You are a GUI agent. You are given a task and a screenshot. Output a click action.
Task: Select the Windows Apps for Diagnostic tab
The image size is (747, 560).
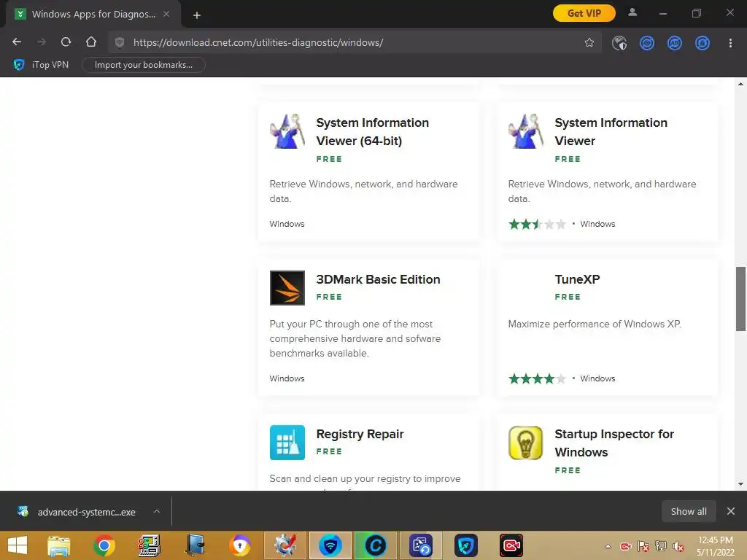pos(93,15)
